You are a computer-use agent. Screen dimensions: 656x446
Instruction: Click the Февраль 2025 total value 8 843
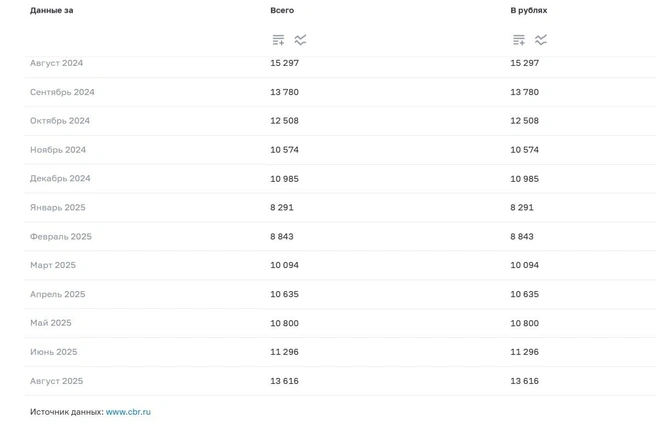pos(282,236)
